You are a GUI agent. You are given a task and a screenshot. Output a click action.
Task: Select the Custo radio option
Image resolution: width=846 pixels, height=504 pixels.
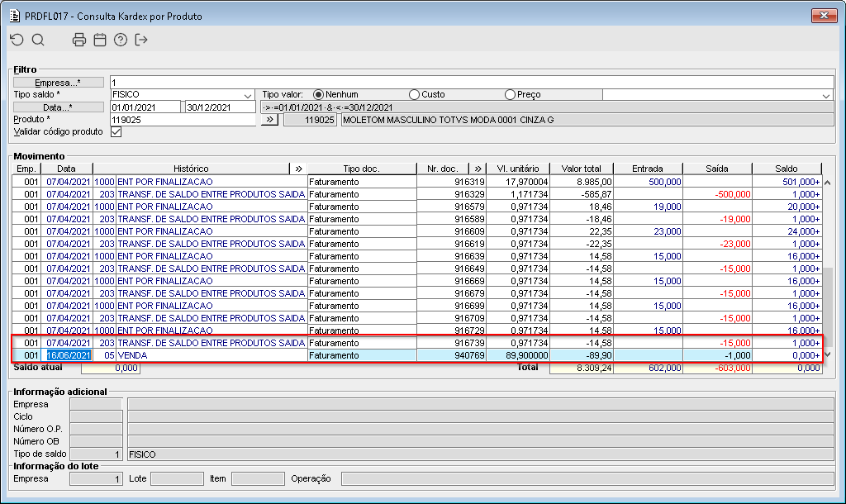[414, 94]
